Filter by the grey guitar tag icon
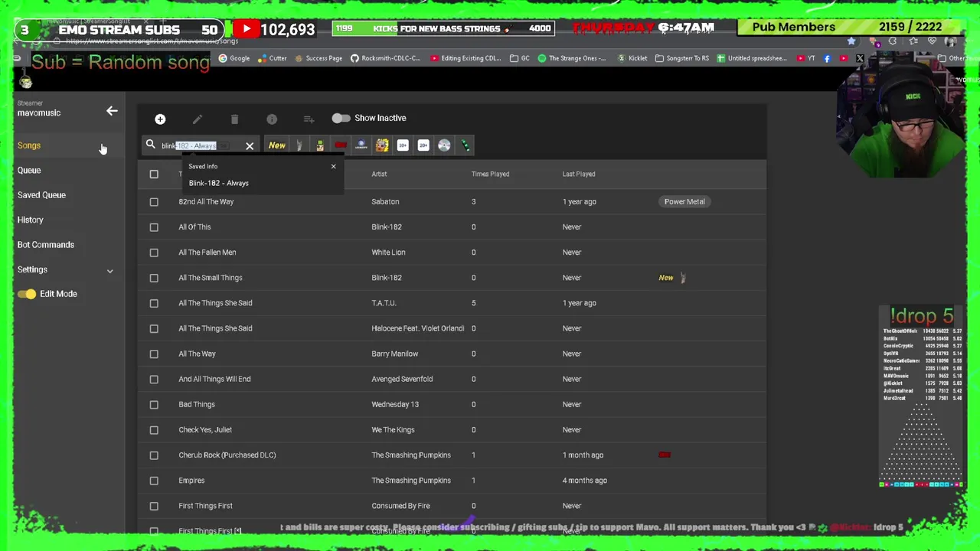The height and width of the screenshot is (551, 980). [x=299, y=145]
